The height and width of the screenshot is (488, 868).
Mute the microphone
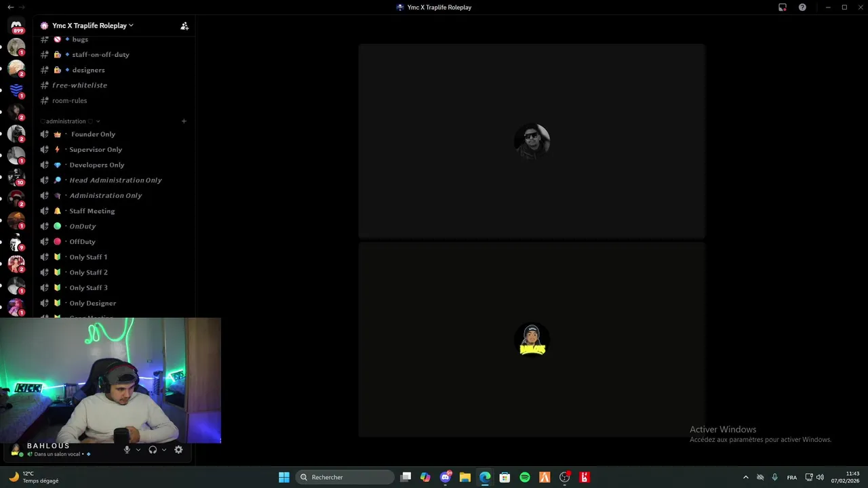tap(127, 450)
